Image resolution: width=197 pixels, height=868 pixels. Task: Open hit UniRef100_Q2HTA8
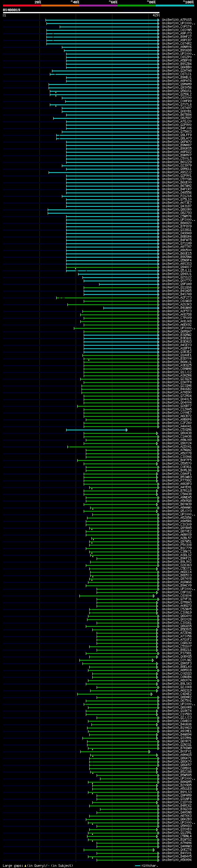[177, 71]
